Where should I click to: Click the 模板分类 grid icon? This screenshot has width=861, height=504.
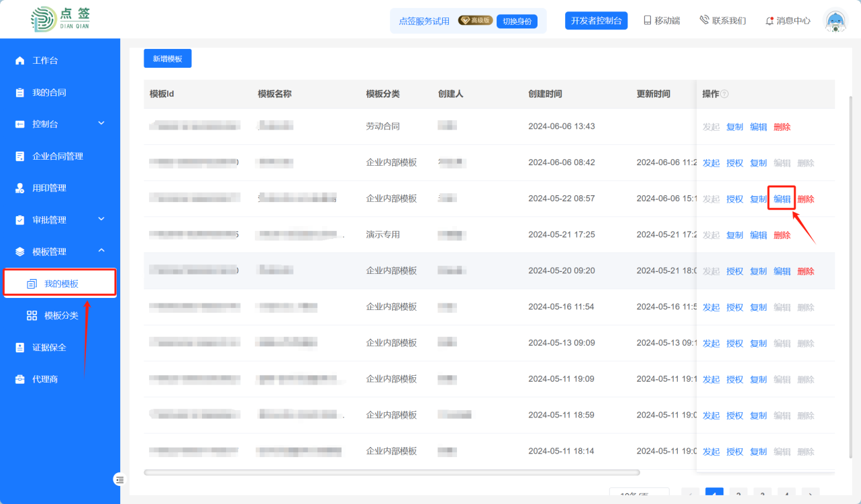(x=32, y=315)
